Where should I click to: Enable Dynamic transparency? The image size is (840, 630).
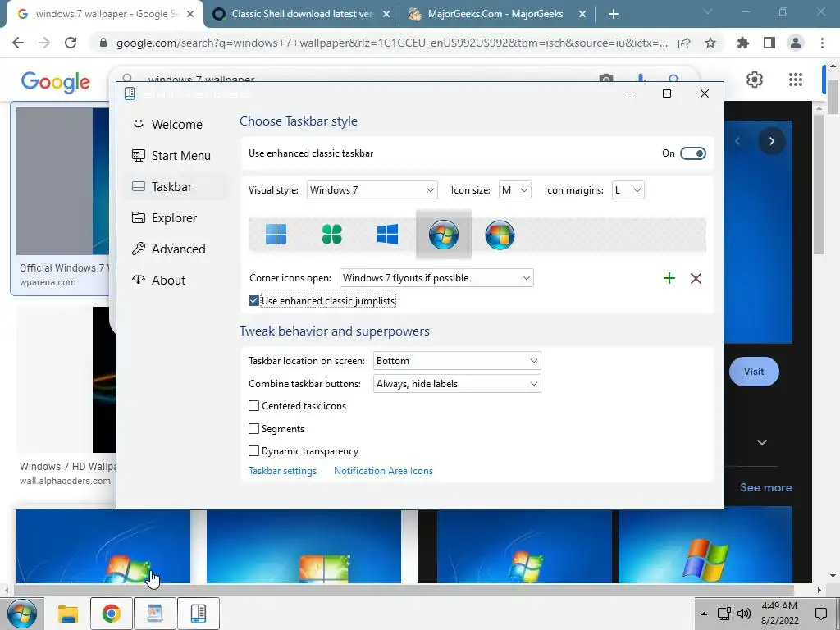coord(254,451)
